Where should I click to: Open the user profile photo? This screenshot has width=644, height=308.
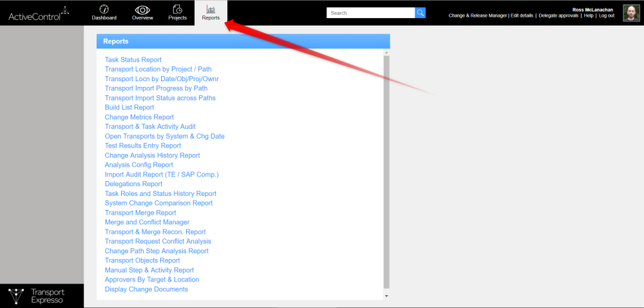[631, 13]
